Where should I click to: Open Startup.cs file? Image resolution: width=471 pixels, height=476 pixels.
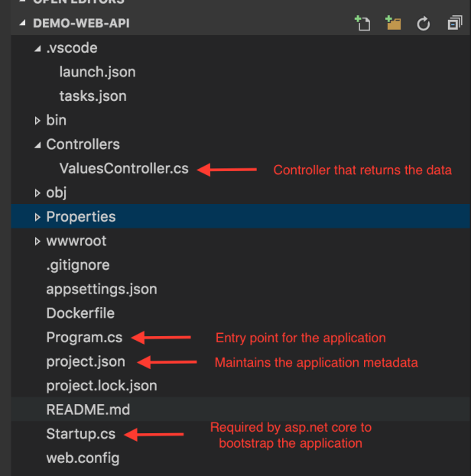click(80, 434)
